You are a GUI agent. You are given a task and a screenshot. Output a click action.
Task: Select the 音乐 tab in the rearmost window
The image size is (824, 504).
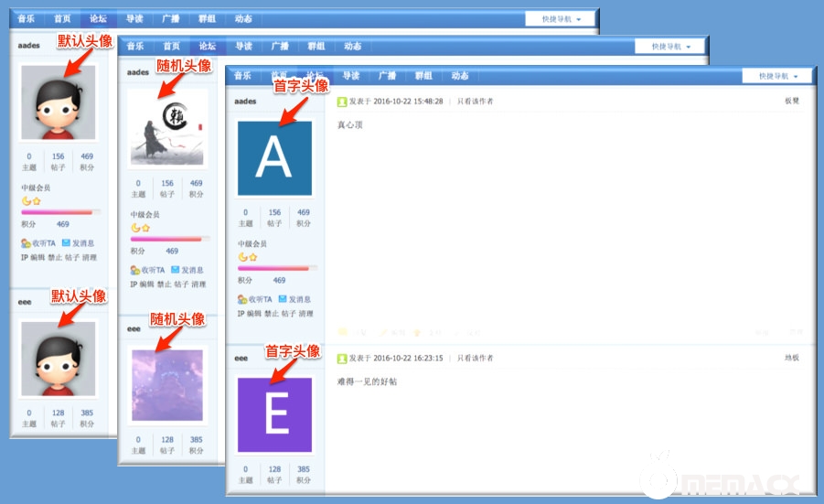28,18
